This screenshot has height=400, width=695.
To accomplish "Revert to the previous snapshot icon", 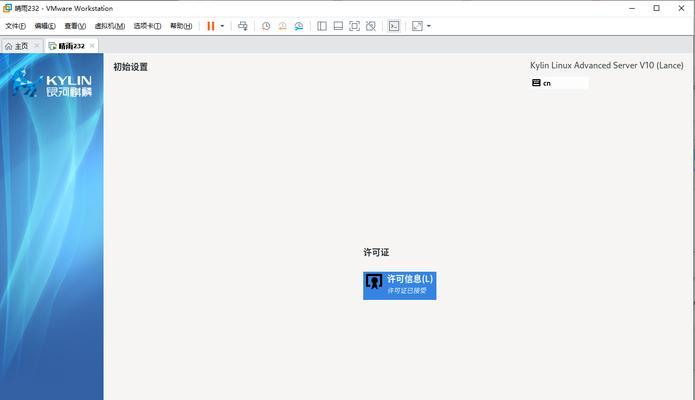I will pyautogui.click(x=282, y=26).
